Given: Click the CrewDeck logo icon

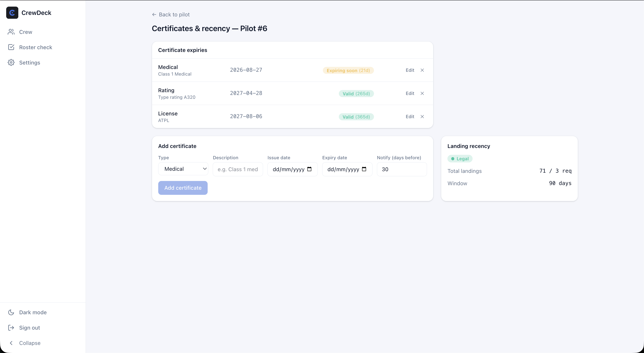Looking at the screenshot, I should pos(12,13).
